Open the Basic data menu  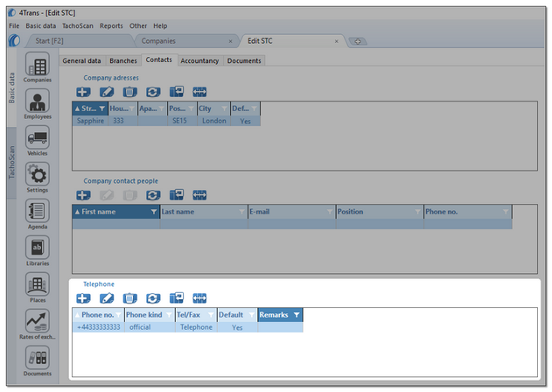click(x=41, y=25)
